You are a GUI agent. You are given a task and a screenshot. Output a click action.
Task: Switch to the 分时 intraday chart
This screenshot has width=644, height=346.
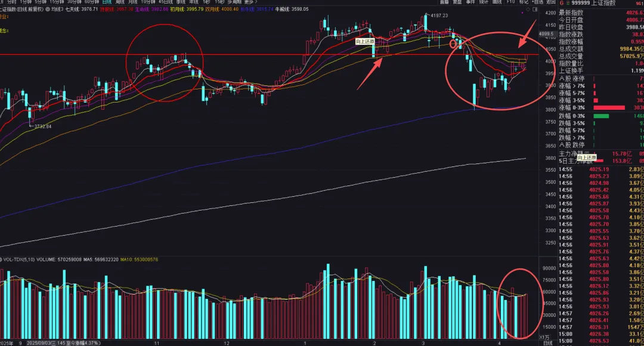click(x=11, y=2)
